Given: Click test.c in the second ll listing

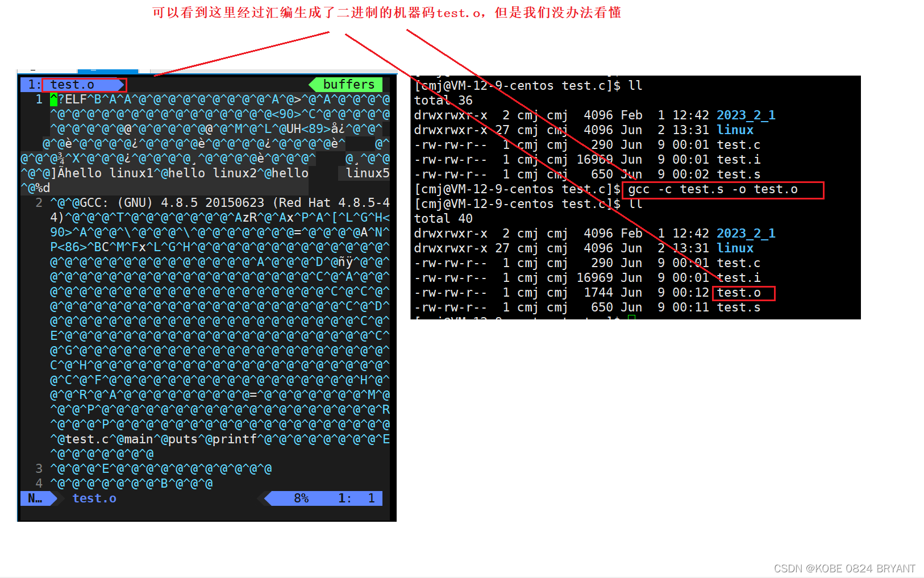Looking at the screenshot, I should [x=738, y=263].
